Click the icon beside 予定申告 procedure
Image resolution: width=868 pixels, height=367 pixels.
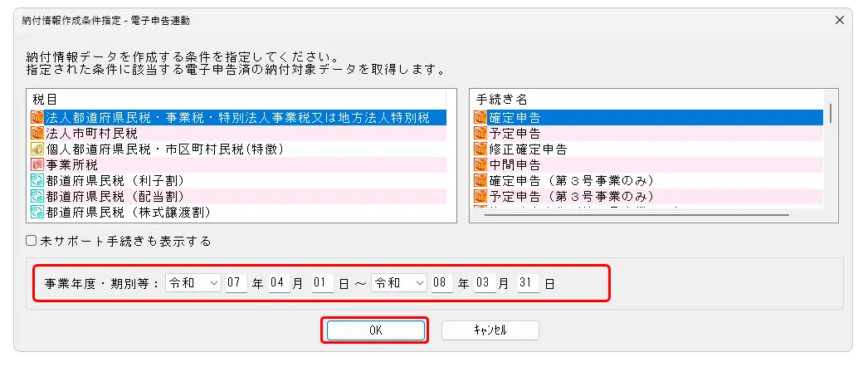480,134
